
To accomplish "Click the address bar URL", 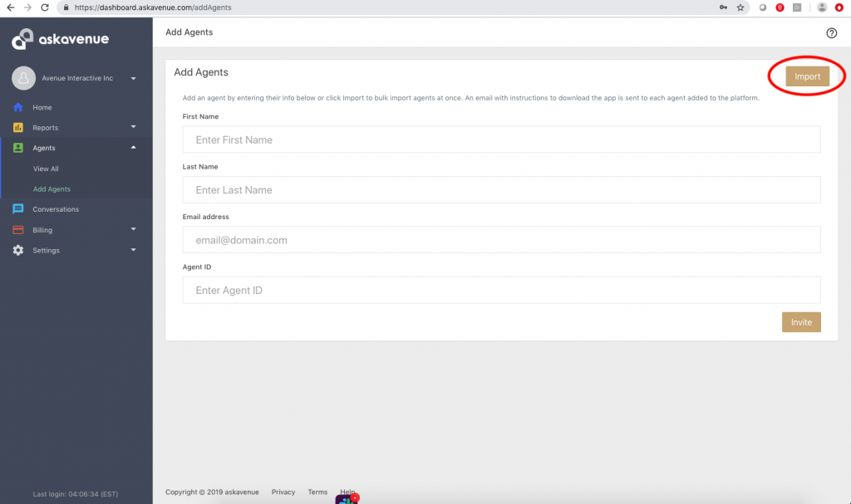I will [153, 7].
